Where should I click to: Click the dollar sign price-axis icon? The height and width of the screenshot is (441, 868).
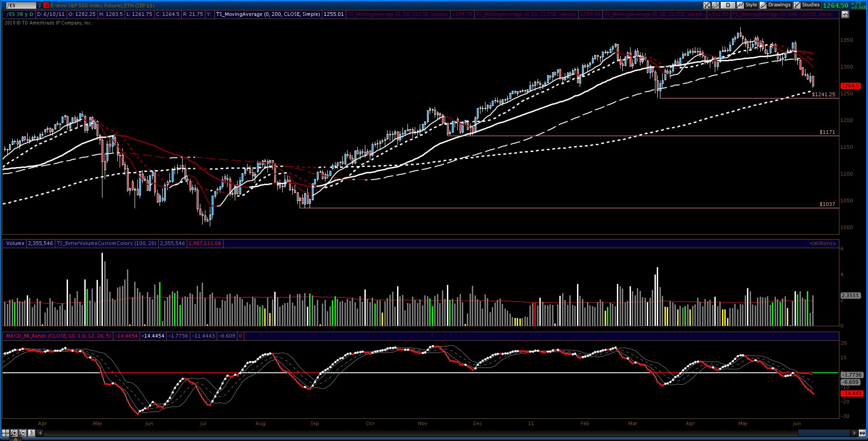30,433
